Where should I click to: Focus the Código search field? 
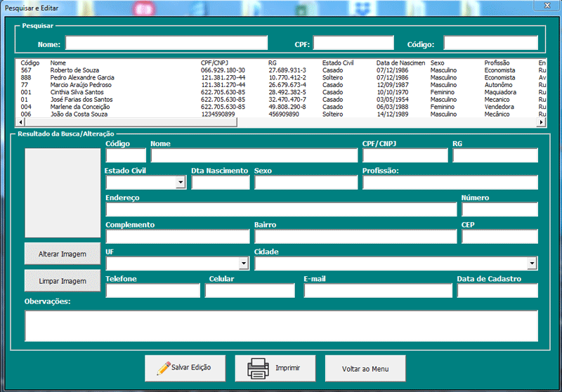point(490,43)
